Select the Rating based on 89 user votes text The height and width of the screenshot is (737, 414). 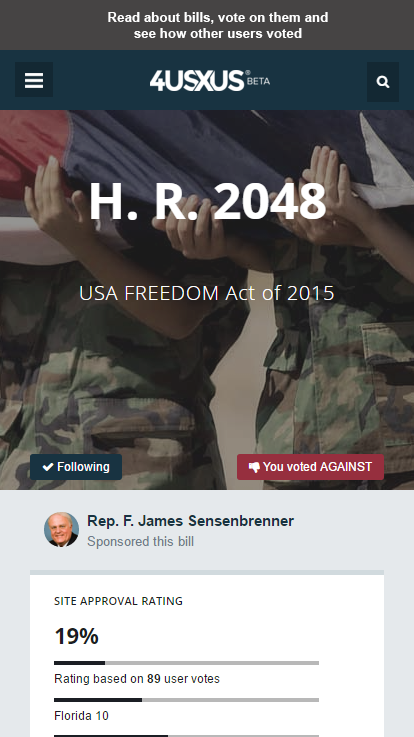click(x=137, y=679)
